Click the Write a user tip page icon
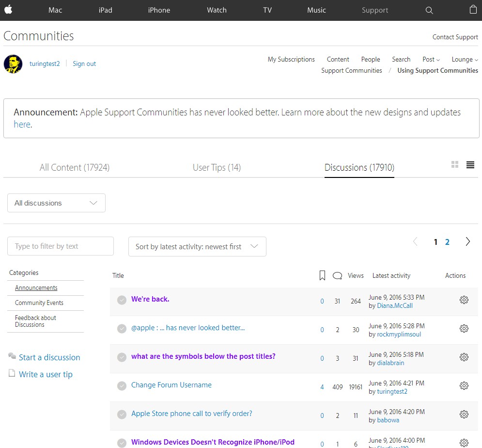Viewport: 482px width, 448px height. 11,373
